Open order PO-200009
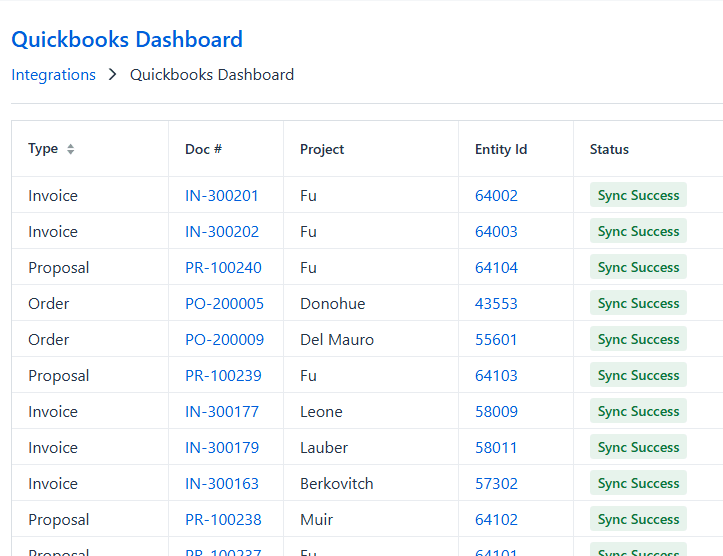This screenshot has width=723, height=556. 224,339
